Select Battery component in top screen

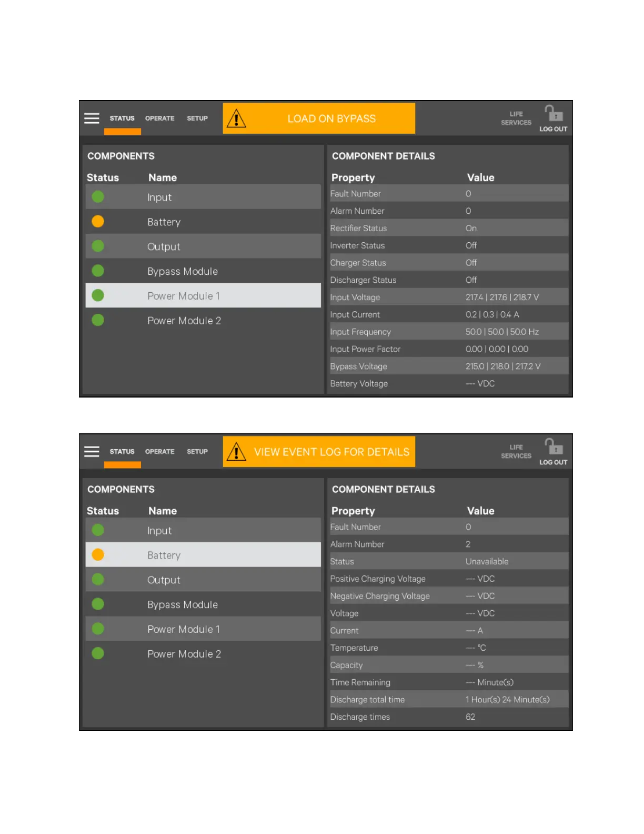[x=203, y=222]
